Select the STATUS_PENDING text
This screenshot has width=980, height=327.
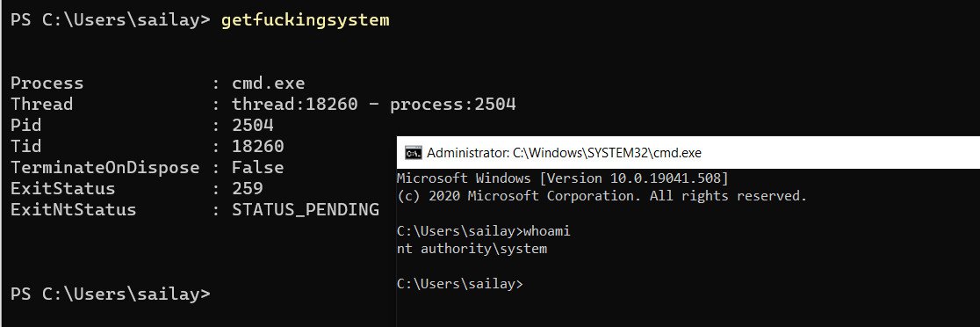(305, 209)
